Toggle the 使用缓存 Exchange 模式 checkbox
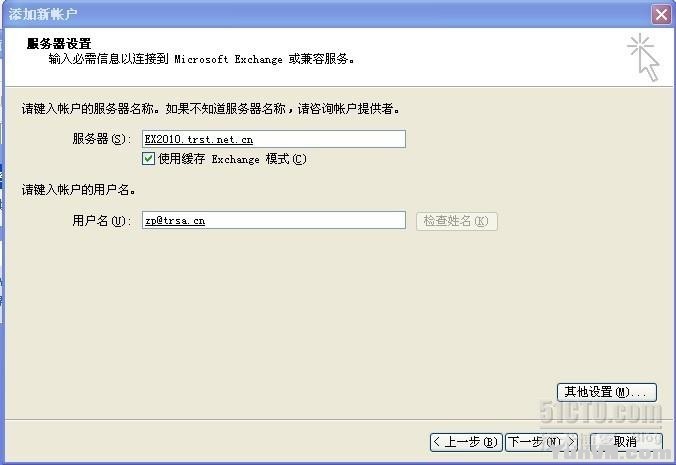 click(148, 159)
